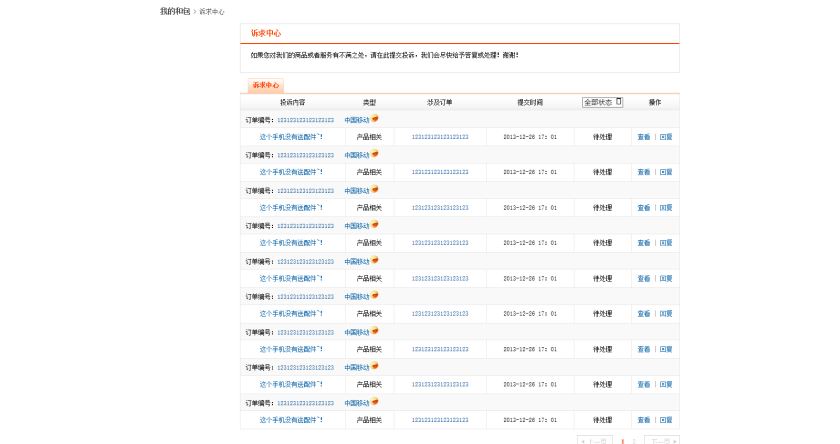
Task: Open 查看 for the first complaint
Action: tap(644, 137)
